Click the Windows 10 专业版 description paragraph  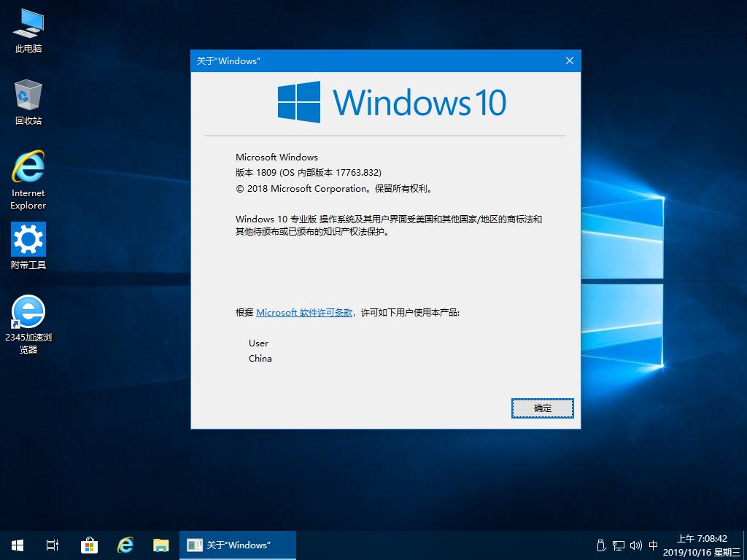pos(389,226)
